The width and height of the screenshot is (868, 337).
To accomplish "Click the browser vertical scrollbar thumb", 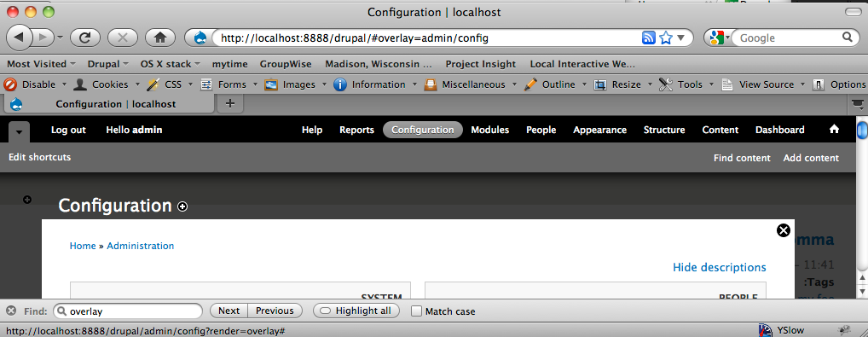I will click(862, 130).
